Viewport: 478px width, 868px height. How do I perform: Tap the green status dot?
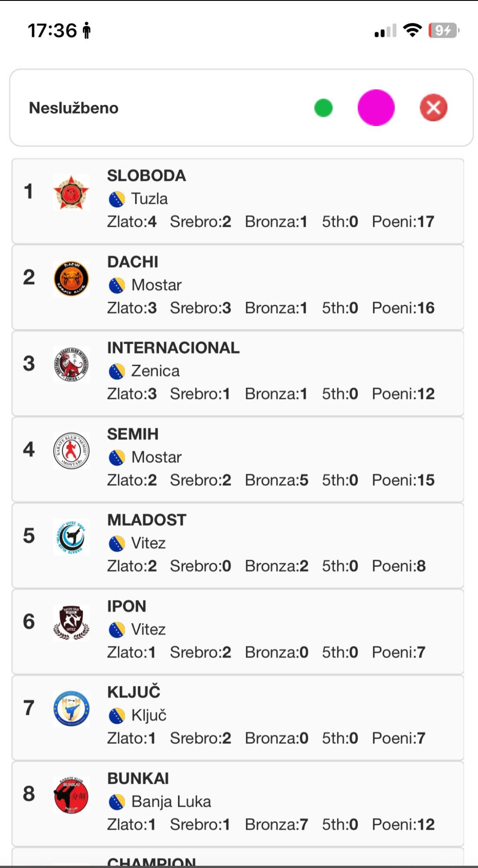tap(323, 108)
